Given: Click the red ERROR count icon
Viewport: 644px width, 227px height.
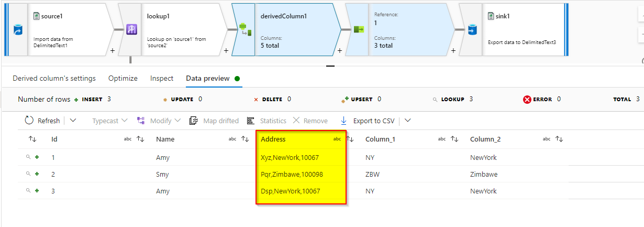Looking at the screenshot, I should (x=527, y=99).
